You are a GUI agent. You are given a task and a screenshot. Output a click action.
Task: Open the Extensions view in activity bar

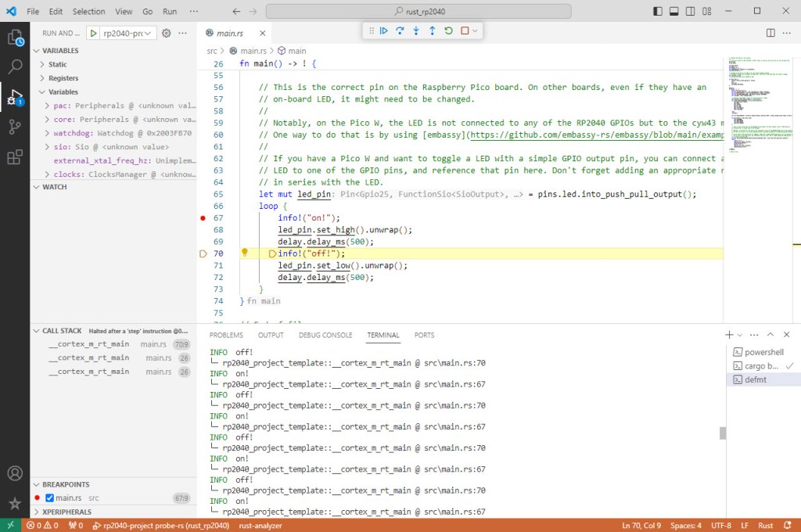click(x=14, y=157)
